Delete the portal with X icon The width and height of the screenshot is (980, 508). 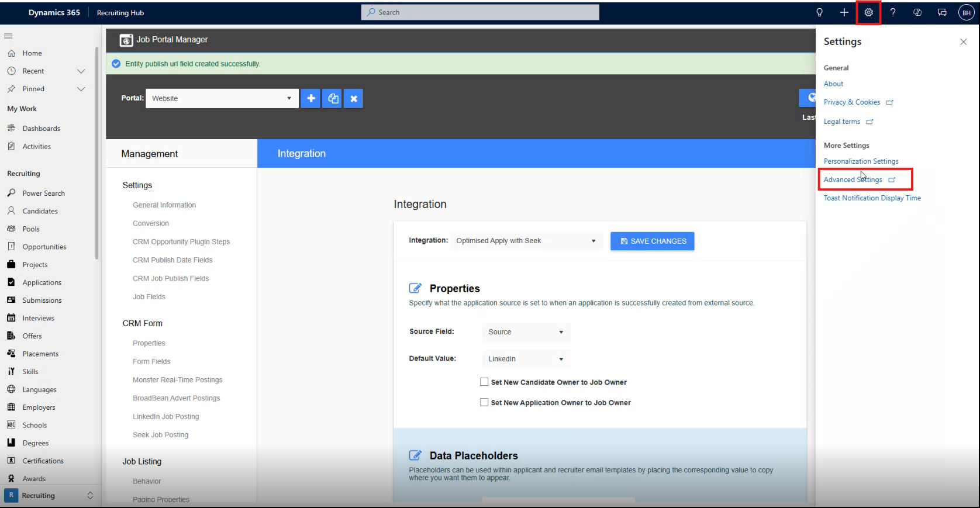[x=353, y=98]
